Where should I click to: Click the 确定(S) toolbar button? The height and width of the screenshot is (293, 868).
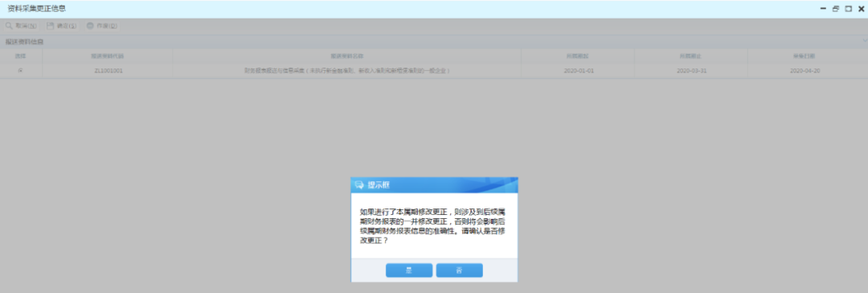[62, 26]
